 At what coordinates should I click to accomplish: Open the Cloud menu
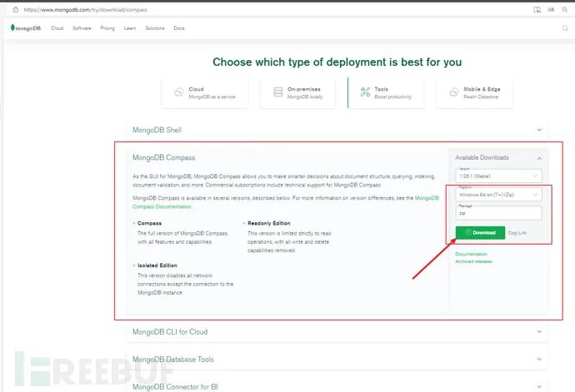(57, 28)
